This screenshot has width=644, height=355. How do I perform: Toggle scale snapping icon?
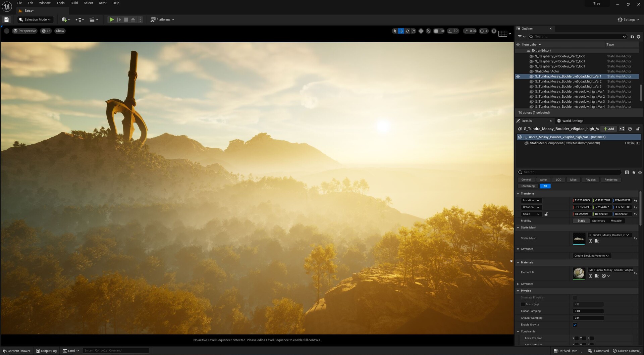(466, 31)
